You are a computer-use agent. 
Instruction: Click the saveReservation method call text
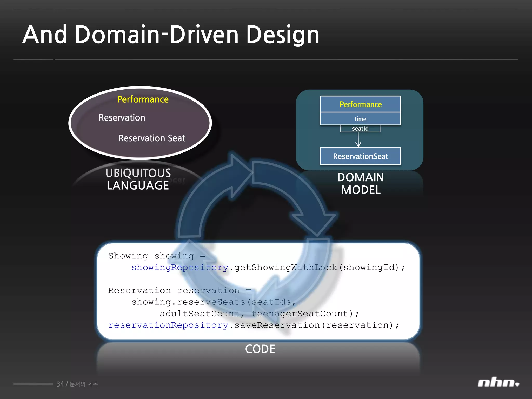(277, 325)
